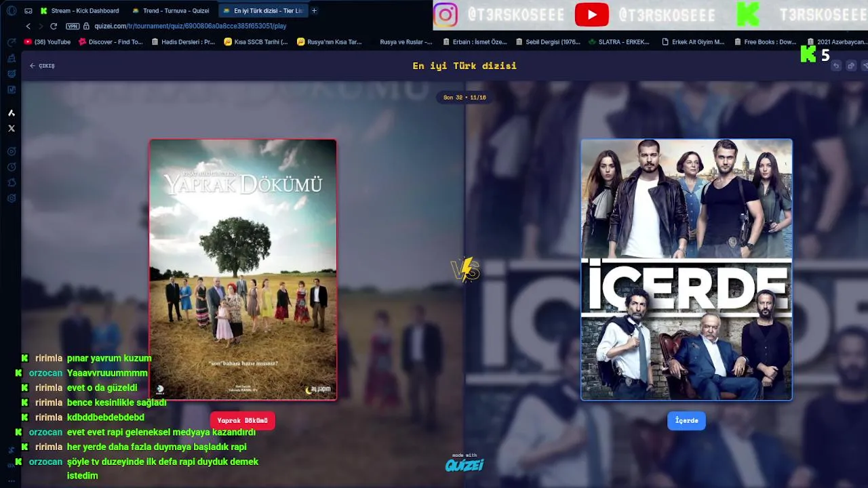Open the Player icon in the sidebar
The width and height of the screenshot is (868, 488).
(12, 151)
